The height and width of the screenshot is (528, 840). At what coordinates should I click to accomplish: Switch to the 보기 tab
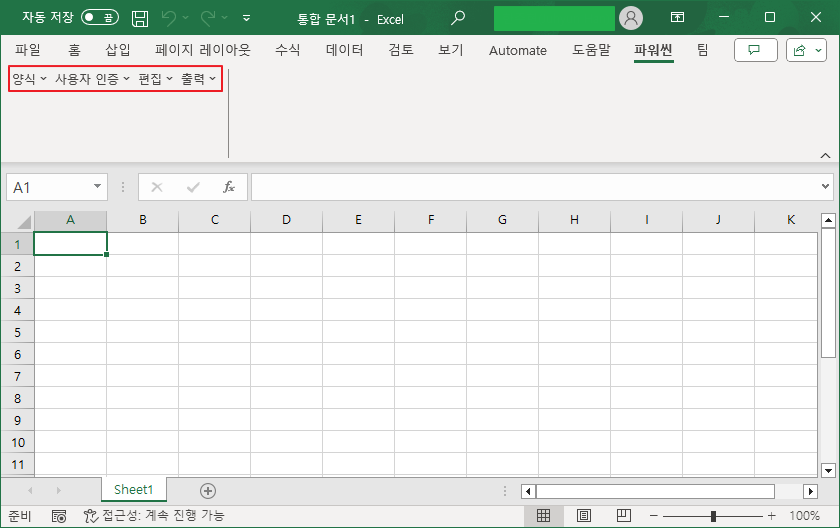pos(451,50)
